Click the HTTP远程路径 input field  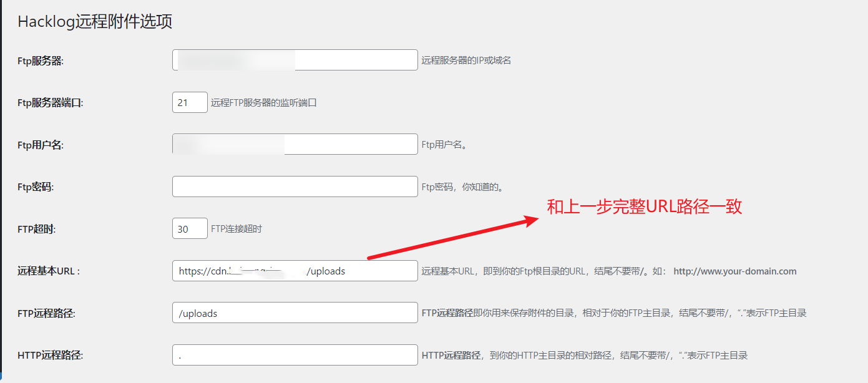coord(295,355)
